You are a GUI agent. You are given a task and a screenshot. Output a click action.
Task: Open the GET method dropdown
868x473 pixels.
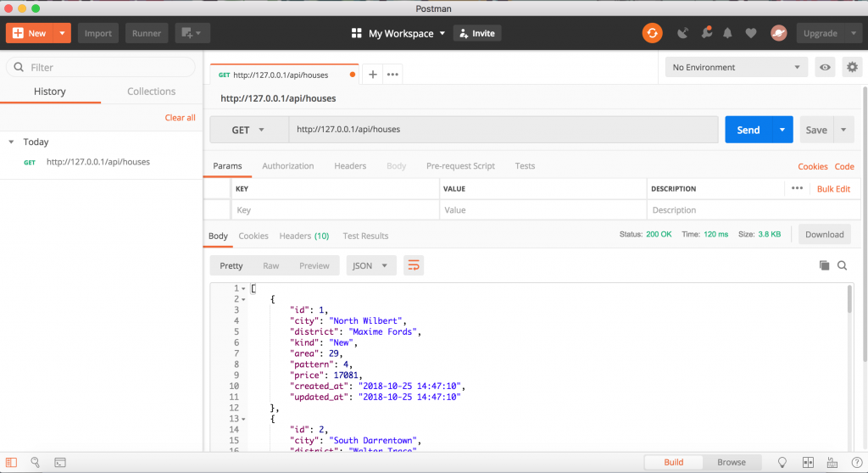tap(248, 130)
